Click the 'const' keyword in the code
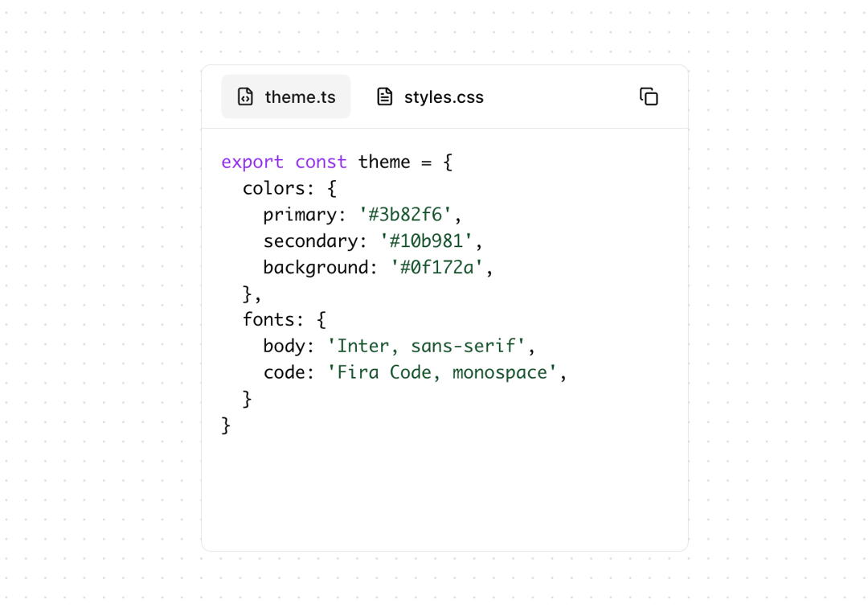868x616 pixels. tap(321, 162)
